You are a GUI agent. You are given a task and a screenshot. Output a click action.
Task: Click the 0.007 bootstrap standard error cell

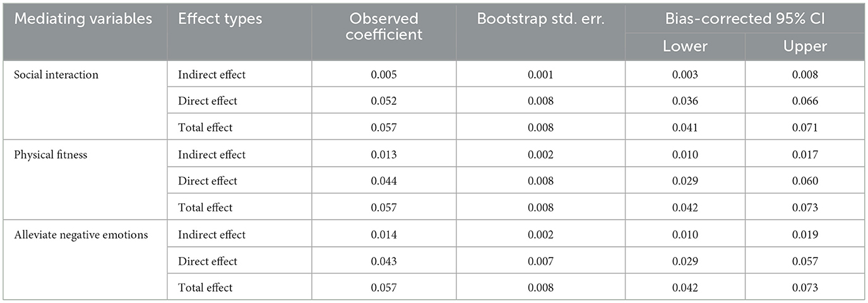coord(540,261)
